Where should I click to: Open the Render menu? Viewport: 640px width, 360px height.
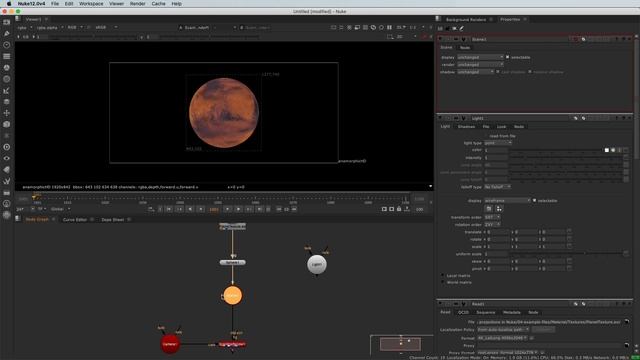[138, 4]
